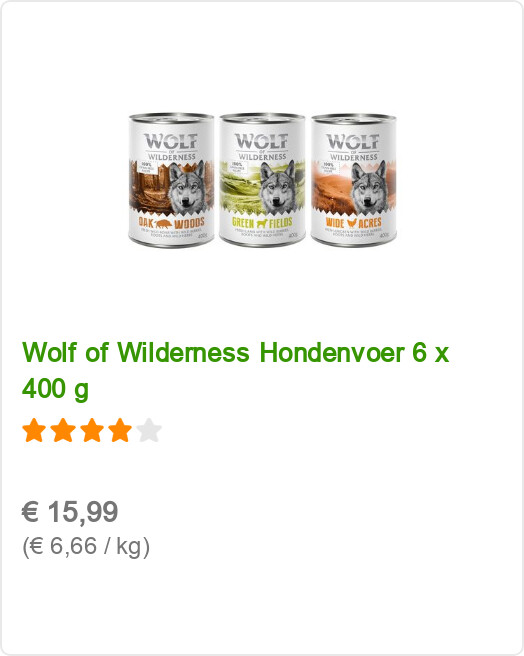524x656 pixels.
Task: Select the fifth grey rating star
Action: pyautogui.click(x=149, y=430)
